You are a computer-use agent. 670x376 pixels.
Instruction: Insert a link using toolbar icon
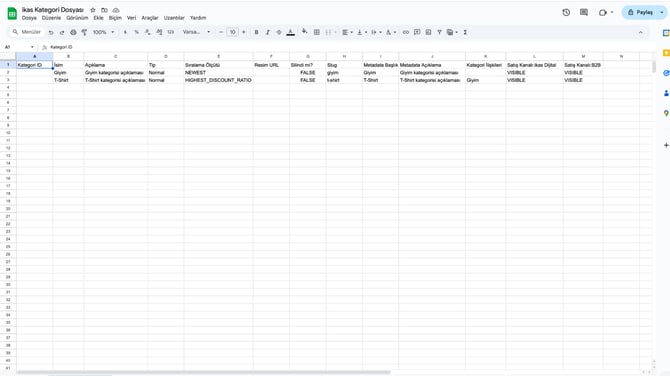coord(406,32)
